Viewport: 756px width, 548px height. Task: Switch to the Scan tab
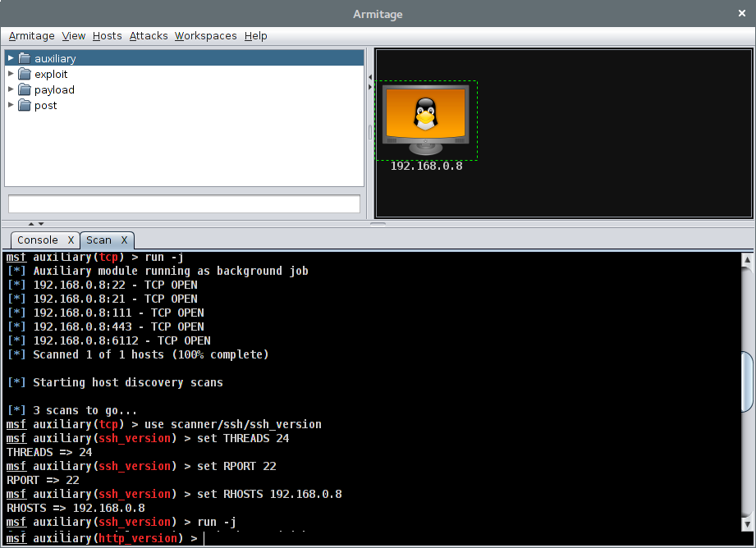99,240
